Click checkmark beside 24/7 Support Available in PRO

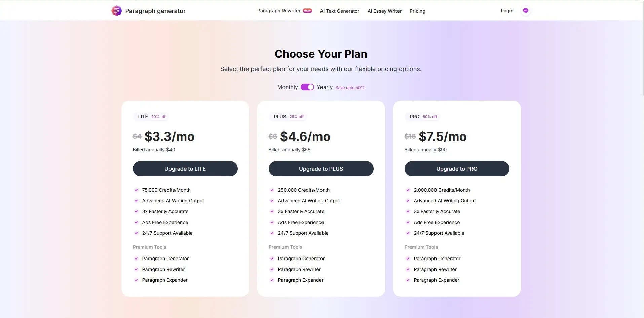(408, 233)
